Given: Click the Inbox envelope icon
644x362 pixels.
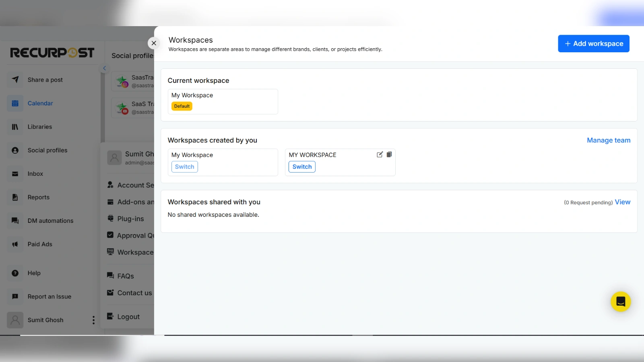Looking at the screenshot, I should [x=15, y=174].
